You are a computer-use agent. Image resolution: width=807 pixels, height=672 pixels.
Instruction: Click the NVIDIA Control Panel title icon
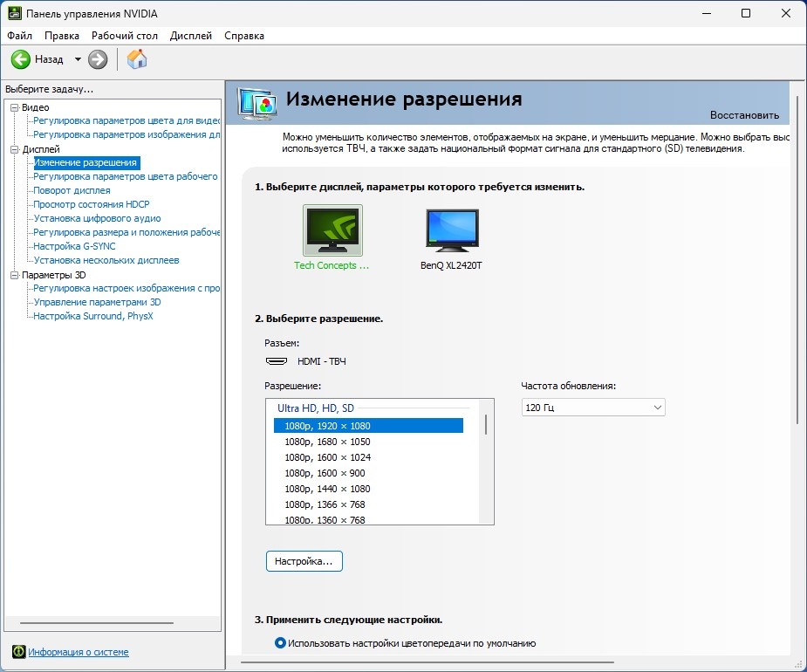15,13
